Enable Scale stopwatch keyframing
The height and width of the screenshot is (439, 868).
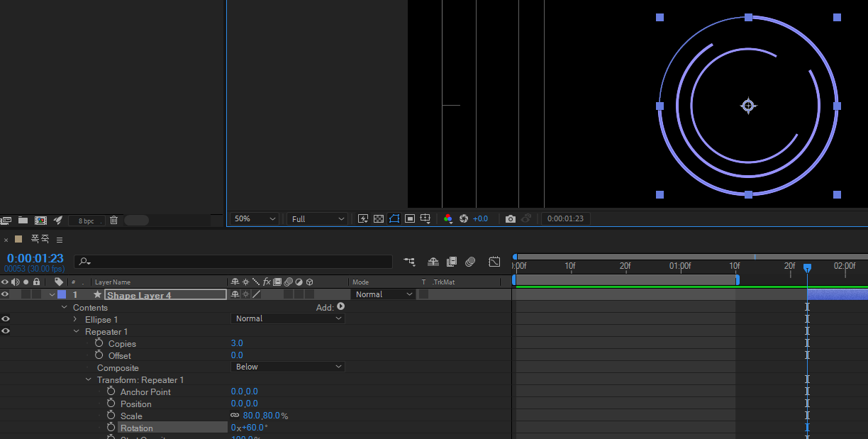[x=111, y=416]
